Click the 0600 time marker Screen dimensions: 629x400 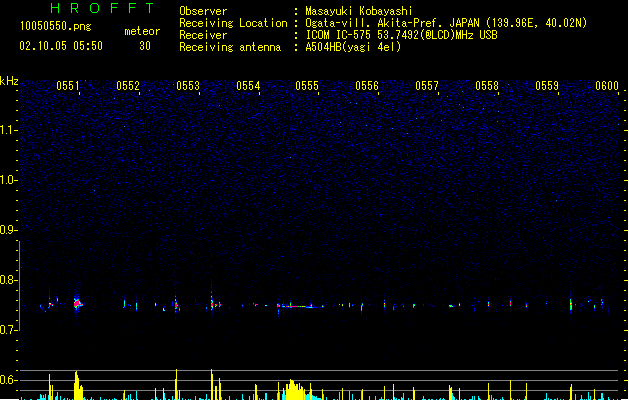coord(607,86)
